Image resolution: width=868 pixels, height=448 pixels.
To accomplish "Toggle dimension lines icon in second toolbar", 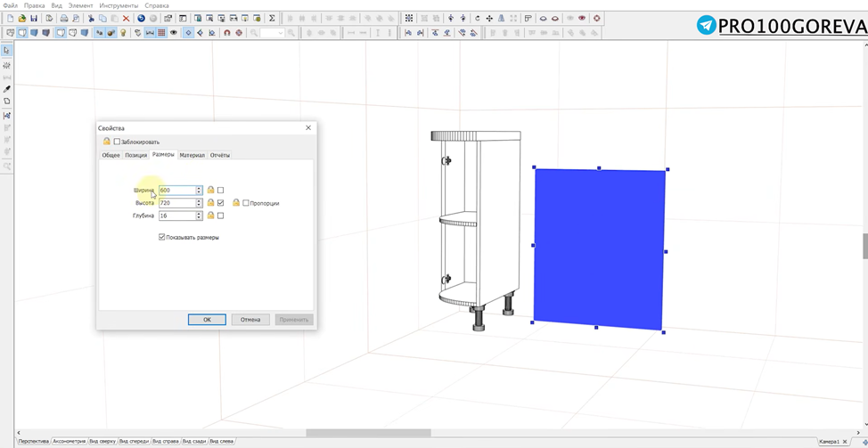I will click(150, 33).
